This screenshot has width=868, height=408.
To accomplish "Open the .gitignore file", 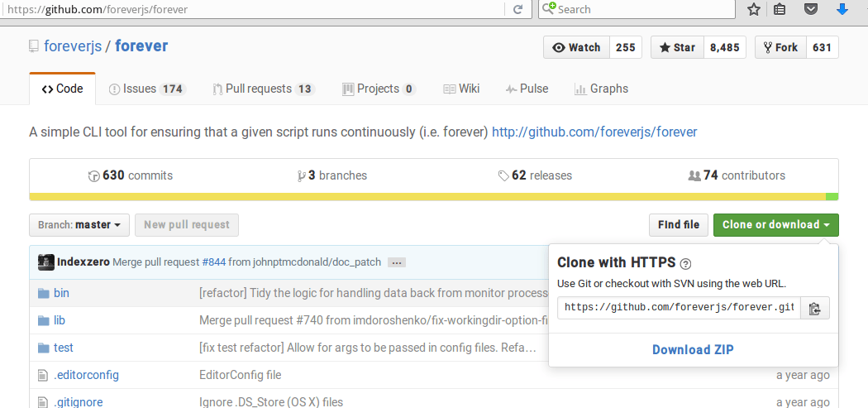I will tap(78, 402).
